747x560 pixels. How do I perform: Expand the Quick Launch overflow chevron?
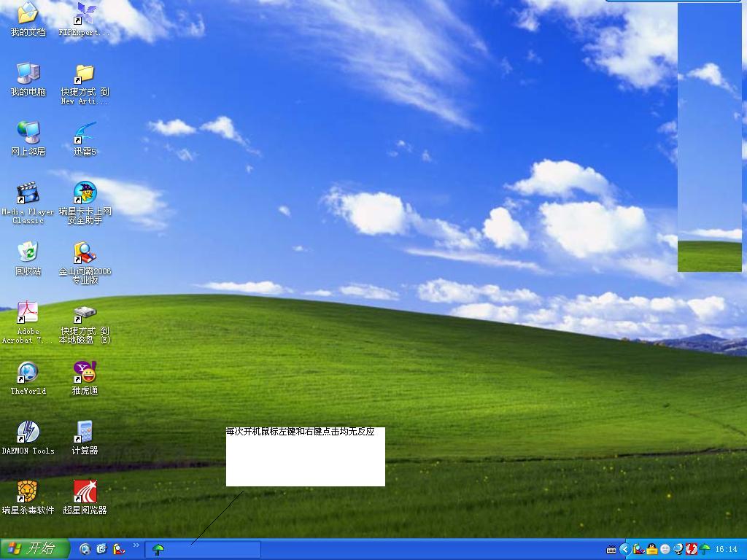[x=136, y=545]
